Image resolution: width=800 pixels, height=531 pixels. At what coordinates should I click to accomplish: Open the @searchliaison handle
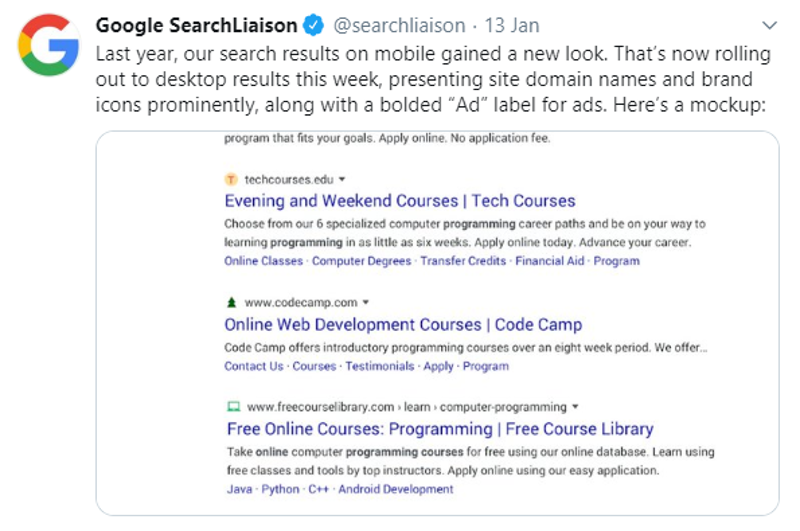399,26
